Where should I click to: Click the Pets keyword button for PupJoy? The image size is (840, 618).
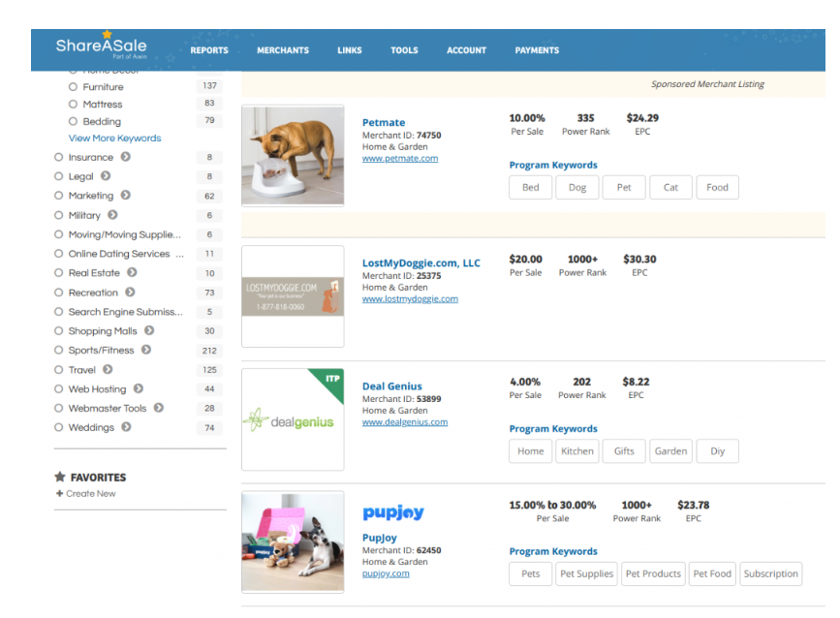click(530, 573)
